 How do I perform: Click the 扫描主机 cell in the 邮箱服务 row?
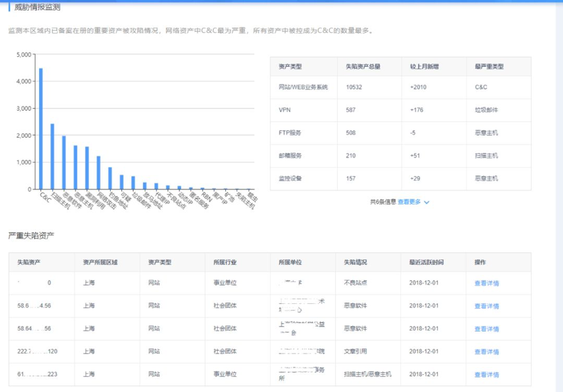coord(486,156)
